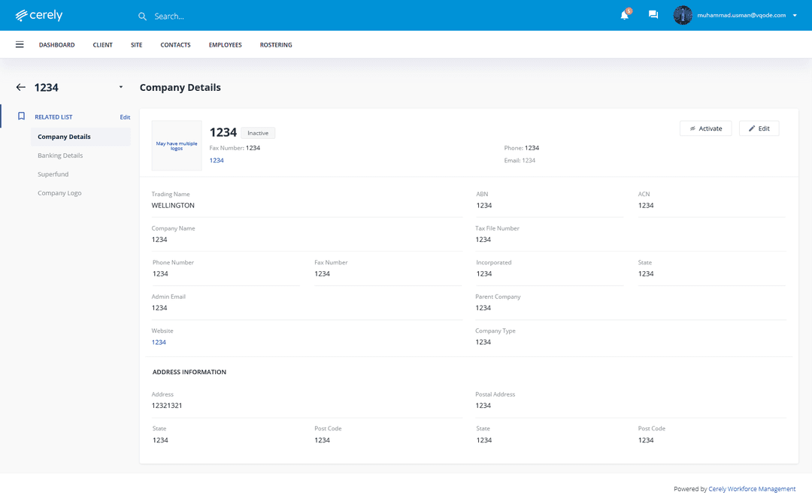This screenshot has width=812, height=504.
Task: Open the Contacts section
Action: (x=175, y=44)
